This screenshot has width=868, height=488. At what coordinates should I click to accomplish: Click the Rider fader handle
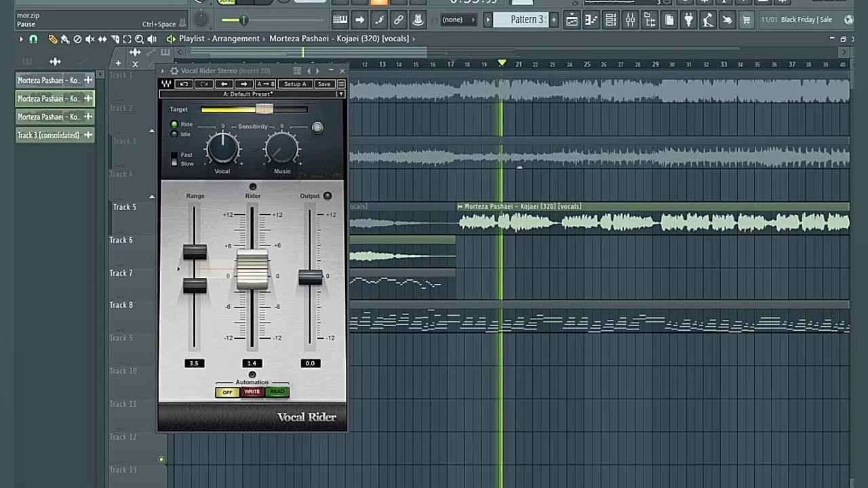coord(252,270)
